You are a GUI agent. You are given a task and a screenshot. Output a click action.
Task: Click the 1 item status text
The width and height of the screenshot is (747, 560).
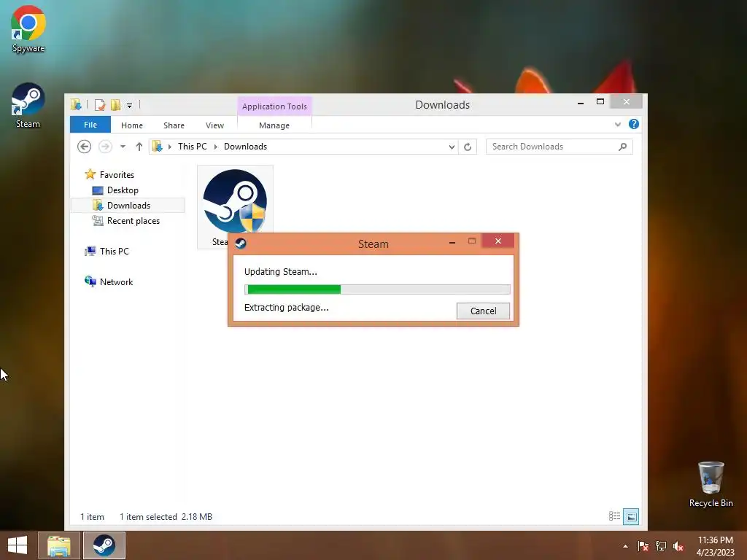point(92,517)
